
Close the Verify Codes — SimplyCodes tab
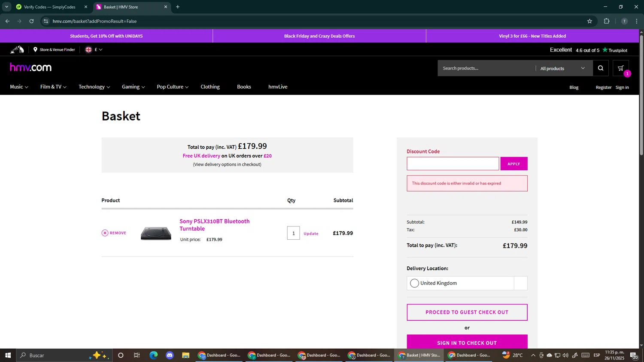click(x=85, y=7)
